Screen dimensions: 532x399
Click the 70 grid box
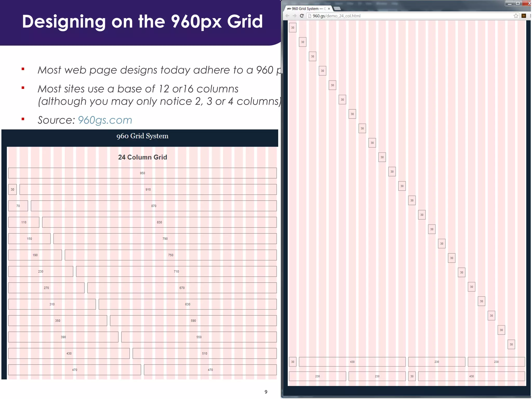tap(18, 206)
